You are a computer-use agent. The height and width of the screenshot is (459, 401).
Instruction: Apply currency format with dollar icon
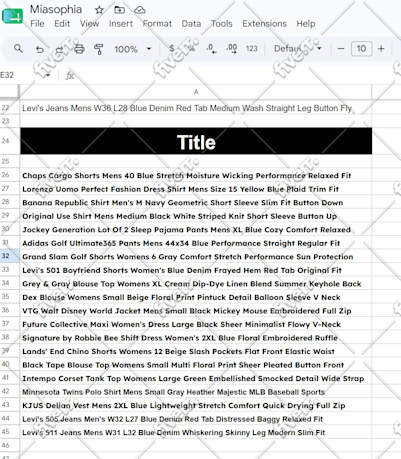pos(172,49)
